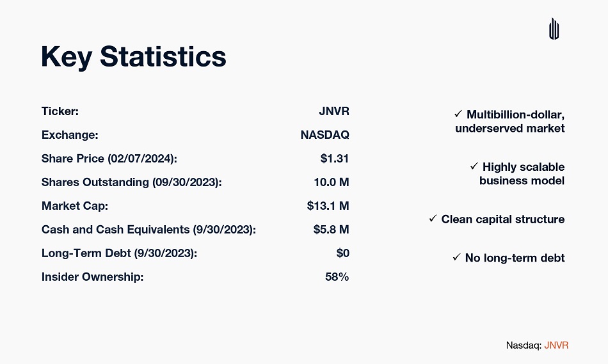Click the Shares Outstanding (09/30/2023) label
This screenshot has height=364, width=608.
click(131, 182)
